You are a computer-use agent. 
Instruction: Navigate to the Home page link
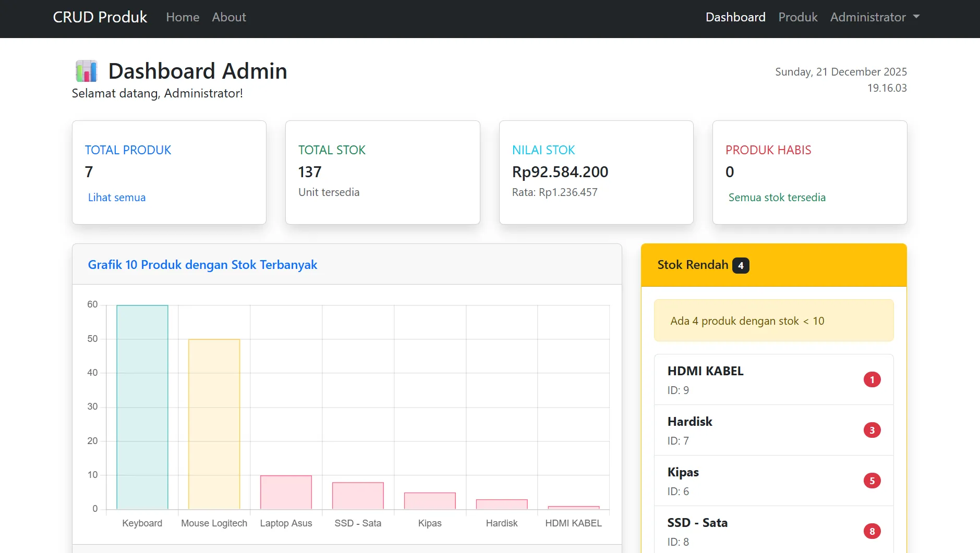183,17
